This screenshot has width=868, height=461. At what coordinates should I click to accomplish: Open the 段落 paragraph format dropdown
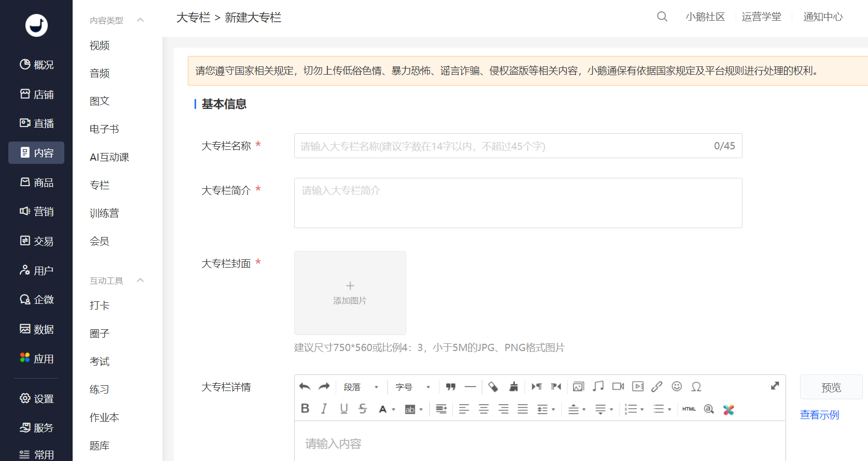[x=361, y=387]
